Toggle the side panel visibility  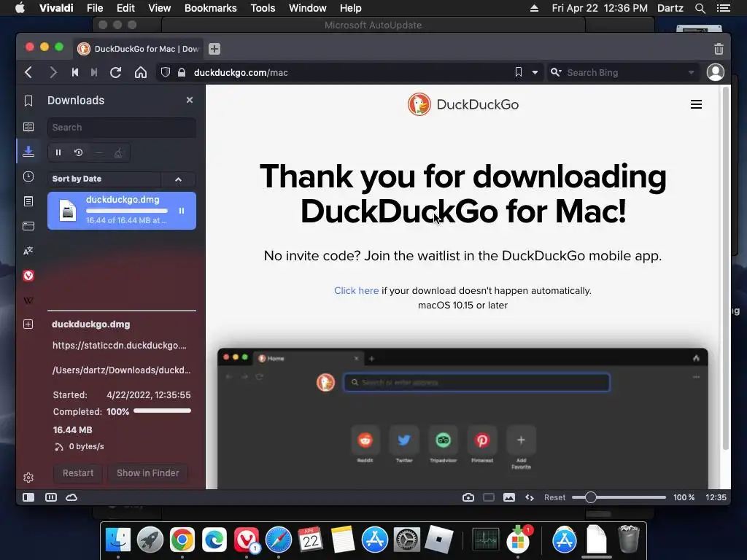[x=28, y=497]
